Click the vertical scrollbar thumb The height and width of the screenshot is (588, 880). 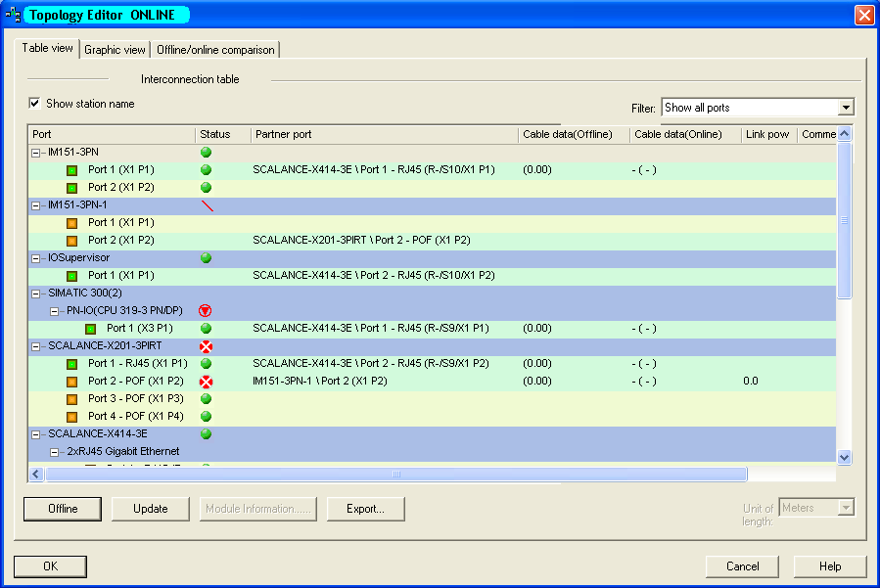click(844, 220)
